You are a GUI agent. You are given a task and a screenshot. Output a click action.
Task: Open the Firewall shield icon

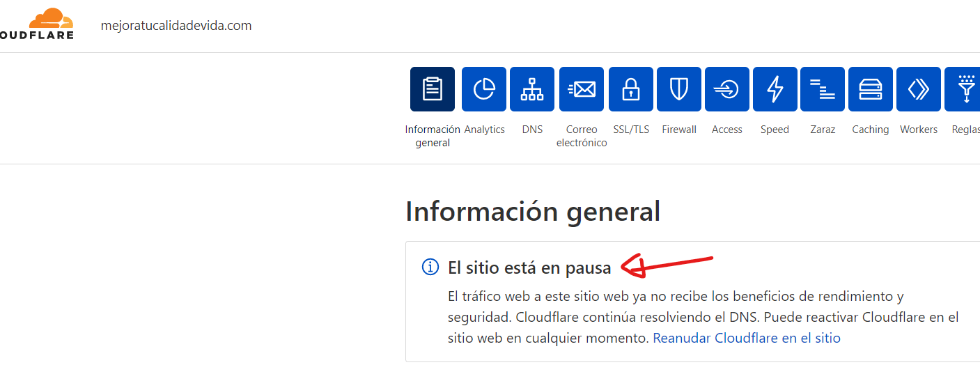pyautogui.click(x=679, y=89)
